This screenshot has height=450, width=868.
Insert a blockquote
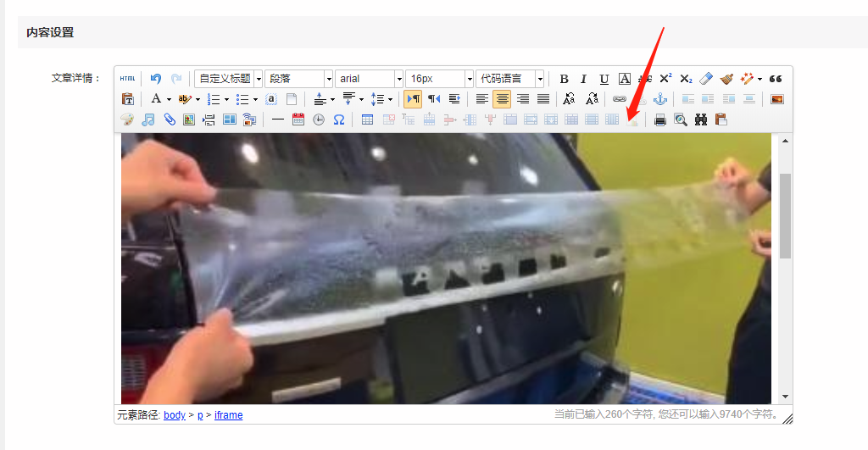776,79
